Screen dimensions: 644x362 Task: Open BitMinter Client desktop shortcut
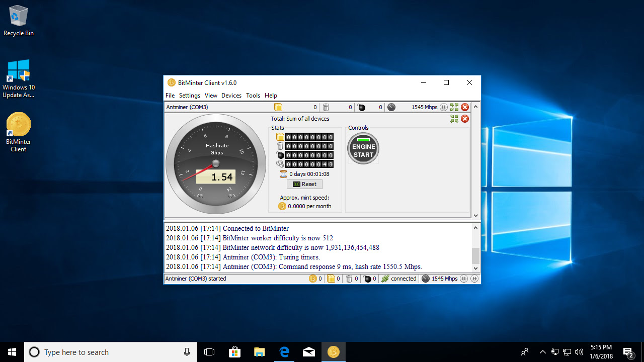pos(19,132)
